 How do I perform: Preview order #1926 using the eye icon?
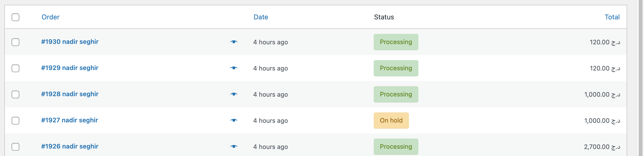pos(234,147)
